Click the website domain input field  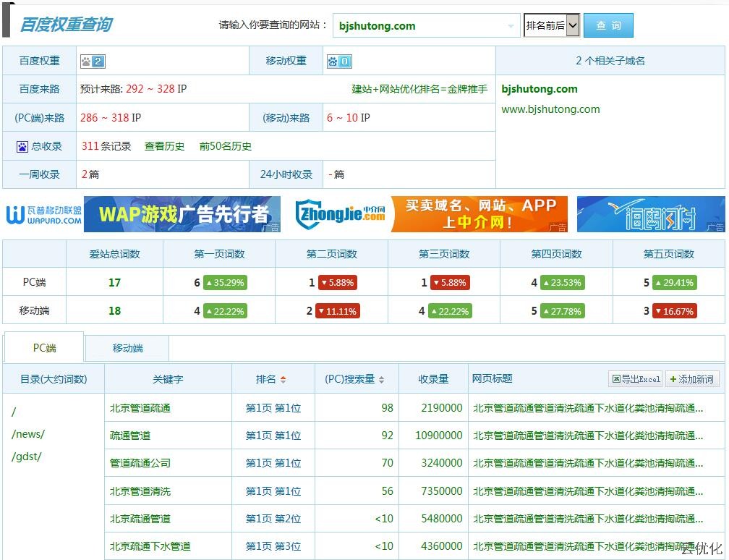(x=419, y=26)
